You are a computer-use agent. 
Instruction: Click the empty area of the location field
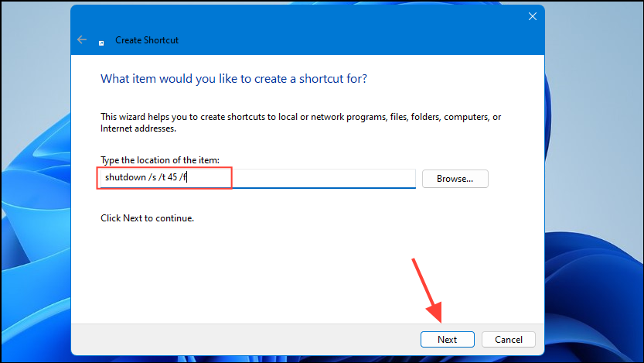click(x=325, y=179)
